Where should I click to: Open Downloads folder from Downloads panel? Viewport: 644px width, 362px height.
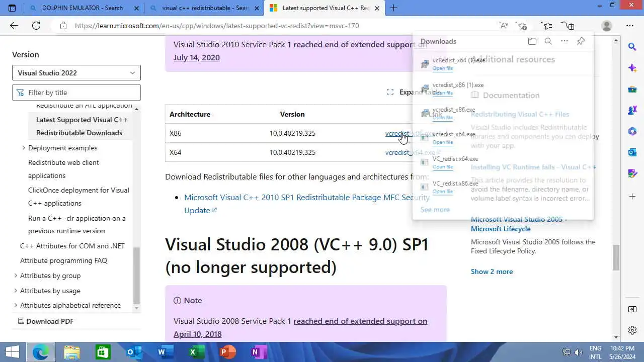532,41
